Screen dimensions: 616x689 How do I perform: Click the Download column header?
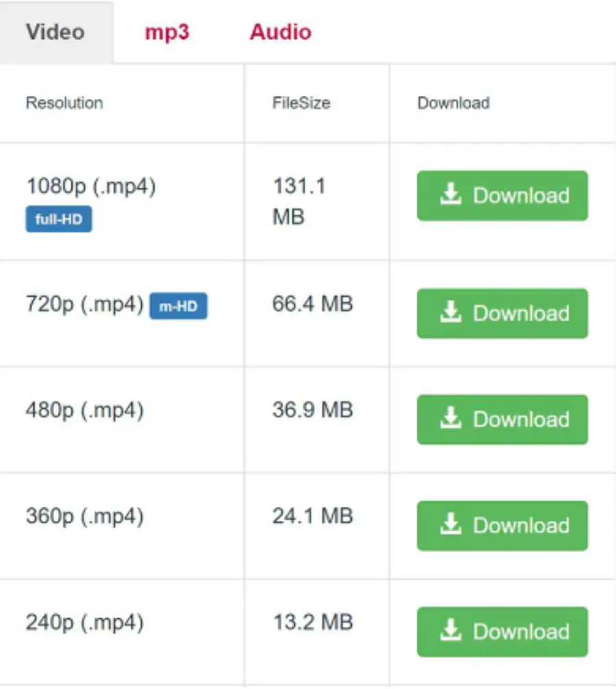point(453,103)
